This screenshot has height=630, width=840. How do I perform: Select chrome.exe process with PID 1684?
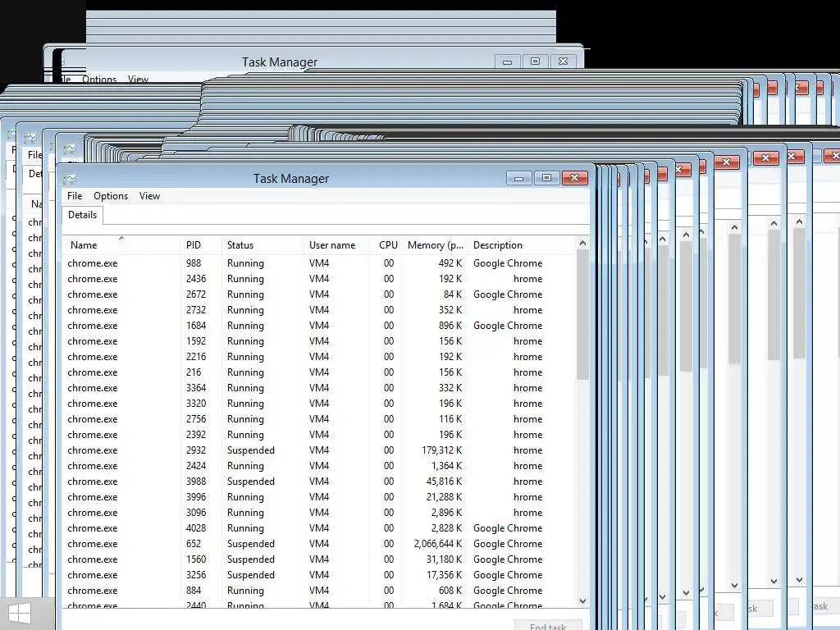319,325
